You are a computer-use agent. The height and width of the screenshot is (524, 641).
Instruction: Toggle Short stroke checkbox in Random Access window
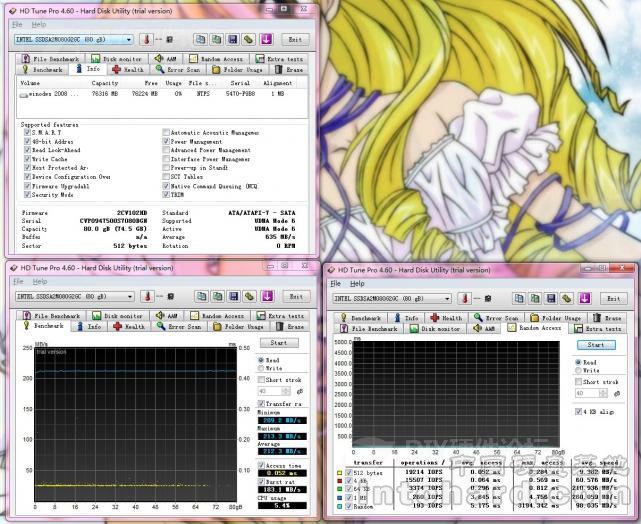(578, 382)
